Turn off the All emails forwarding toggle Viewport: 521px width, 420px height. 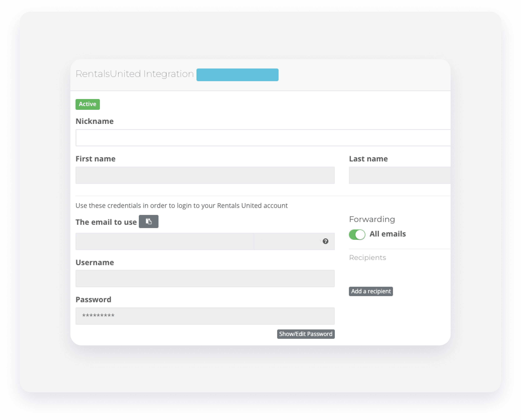click(x=357, y=234)
